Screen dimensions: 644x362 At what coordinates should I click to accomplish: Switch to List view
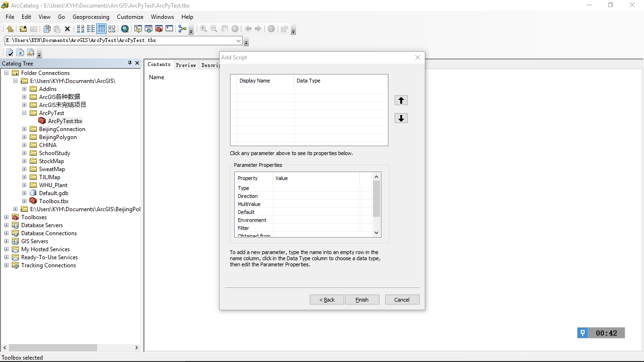(x=91, y=29)
